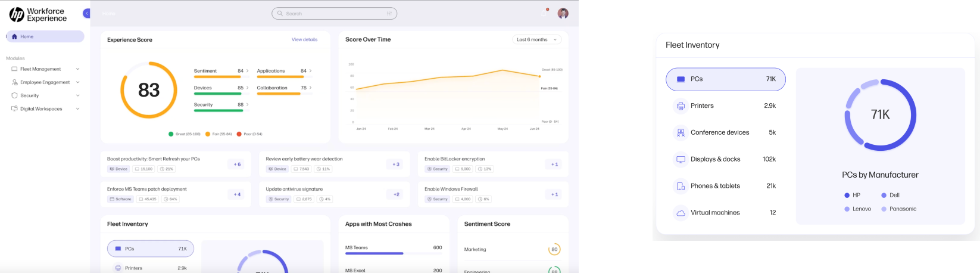Select Displays & docks row
The width and height of the screenshot is (980, 273).
click(725, 159)
